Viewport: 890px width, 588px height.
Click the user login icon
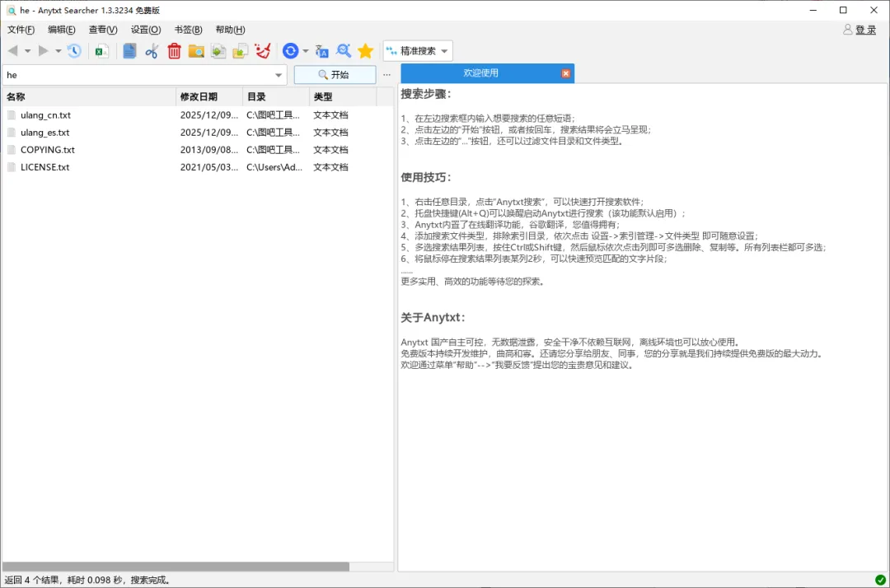pyautogui.click(x=847, y=30)
